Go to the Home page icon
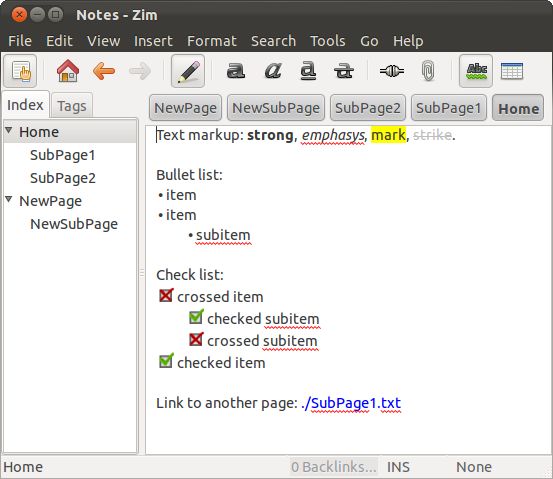 click(68, 71)
